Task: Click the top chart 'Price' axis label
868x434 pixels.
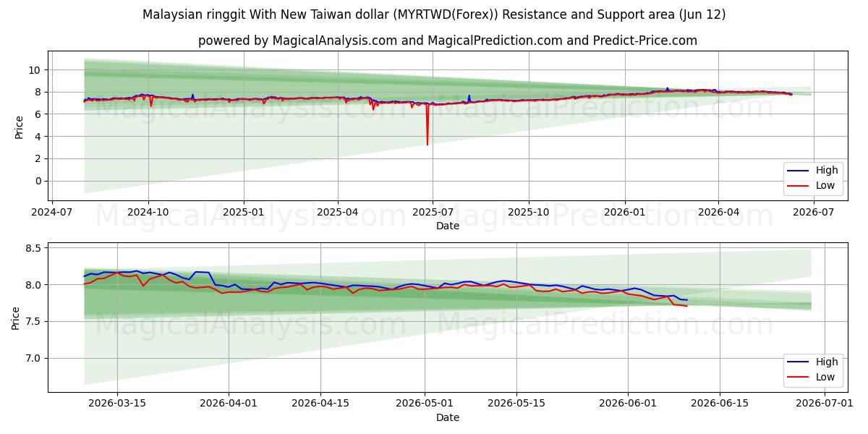Action: point(20,125)
